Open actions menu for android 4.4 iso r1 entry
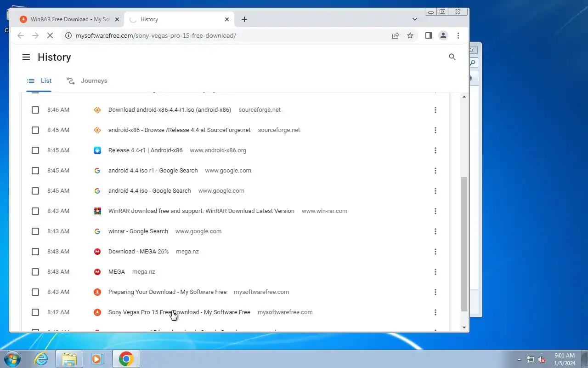This screenshot has width=588, height=368. pos(435,171)
